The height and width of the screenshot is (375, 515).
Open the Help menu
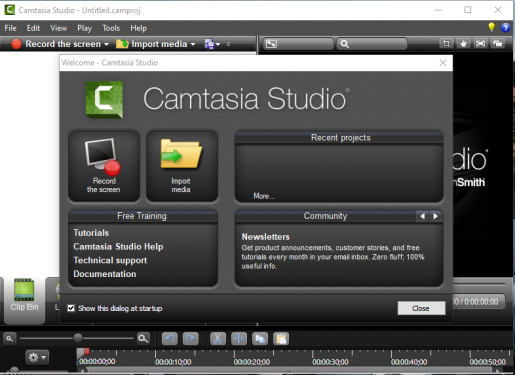click(x=138, y=28)
